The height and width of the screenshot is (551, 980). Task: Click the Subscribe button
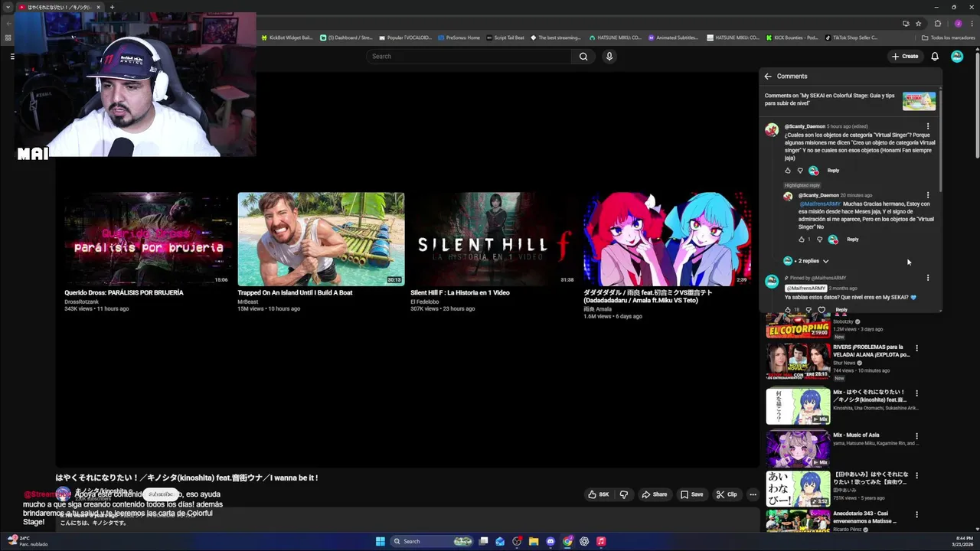162,494
